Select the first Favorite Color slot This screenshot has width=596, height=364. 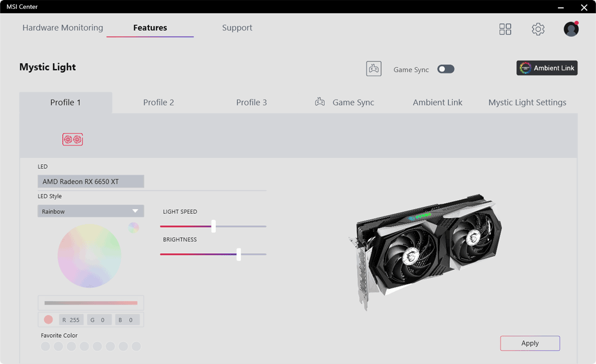(45, 346)
